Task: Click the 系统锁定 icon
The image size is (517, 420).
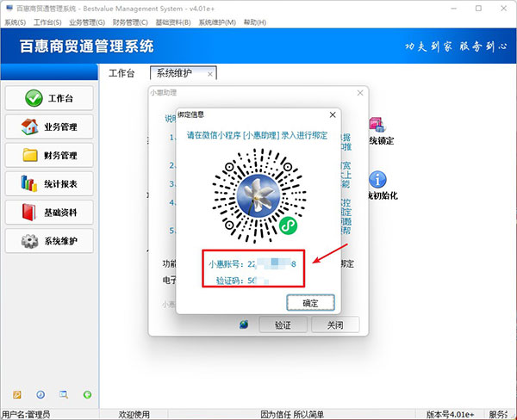Action: coord(377,126)
